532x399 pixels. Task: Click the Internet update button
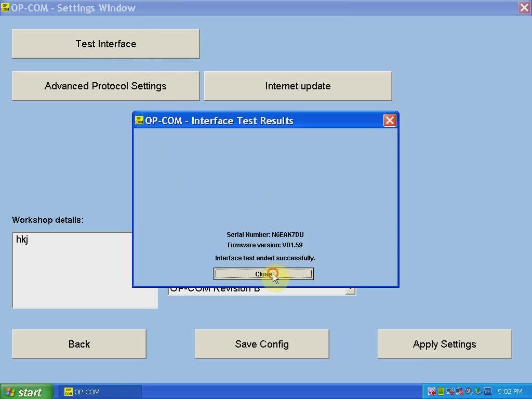(x=298, y=86)
